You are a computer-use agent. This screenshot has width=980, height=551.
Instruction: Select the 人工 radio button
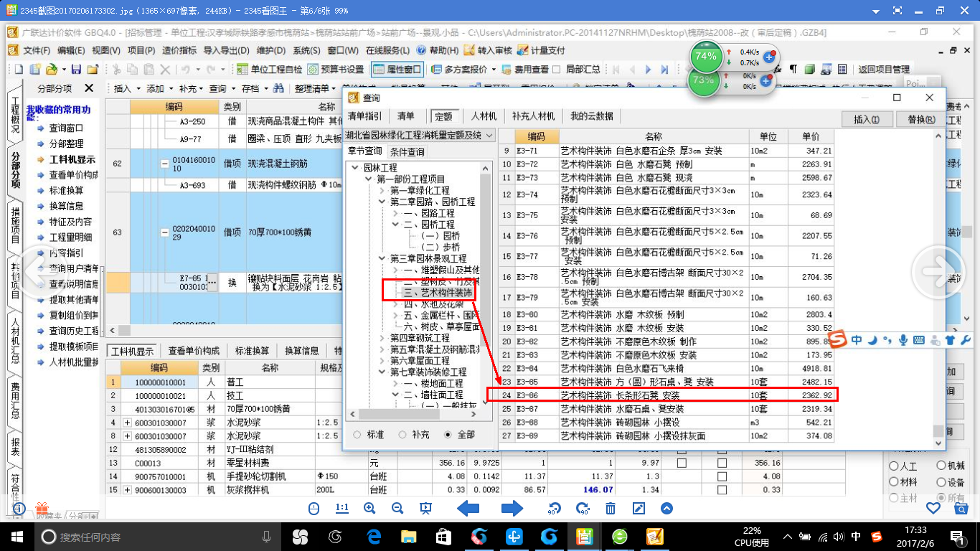[893, 466]
